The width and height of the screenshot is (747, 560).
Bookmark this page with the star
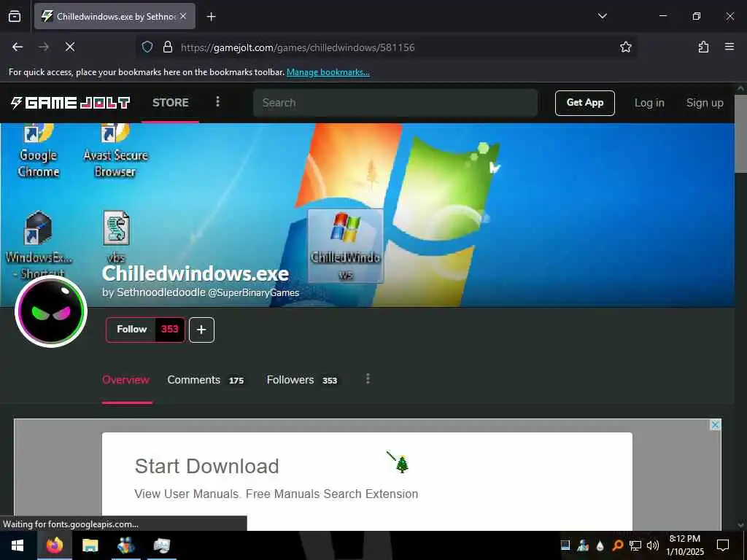pos(625,47)
